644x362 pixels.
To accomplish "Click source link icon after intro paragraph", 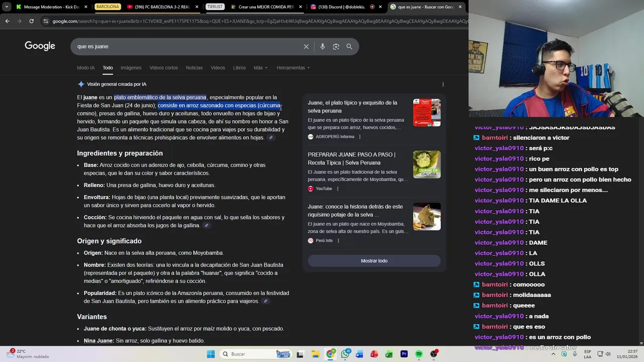I will 271,138.
